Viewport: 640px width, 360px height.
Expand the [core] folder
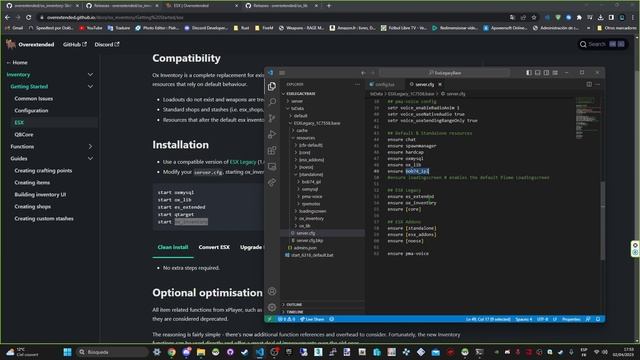point(304,153)
